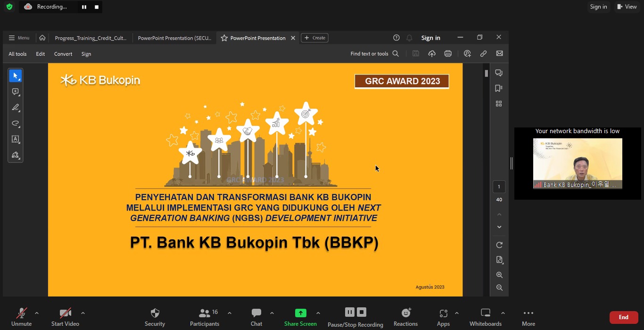The width and height of the screenshot is (644, 330).
Task: Go to previous page up chevron
Action: (x=499, y=214)
